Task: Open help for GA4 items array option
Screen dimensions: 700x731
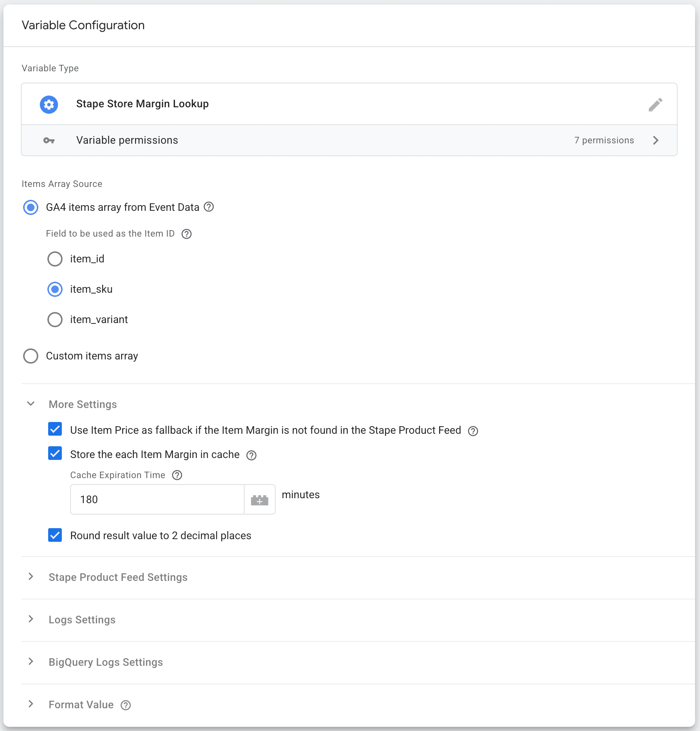Action: (209, 207)
